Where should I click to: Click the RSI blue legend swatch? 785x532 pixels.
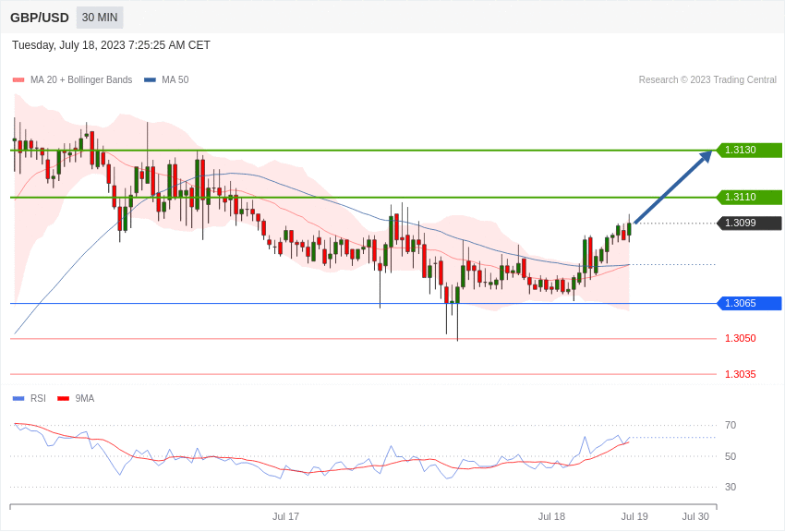(18, 398)
